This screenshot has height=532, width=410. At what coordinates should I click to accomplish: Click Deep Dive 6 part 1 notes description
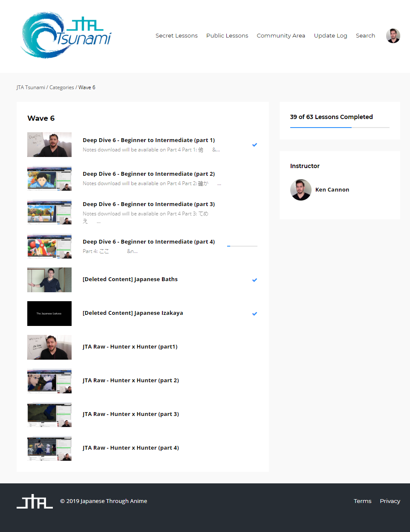151,150
